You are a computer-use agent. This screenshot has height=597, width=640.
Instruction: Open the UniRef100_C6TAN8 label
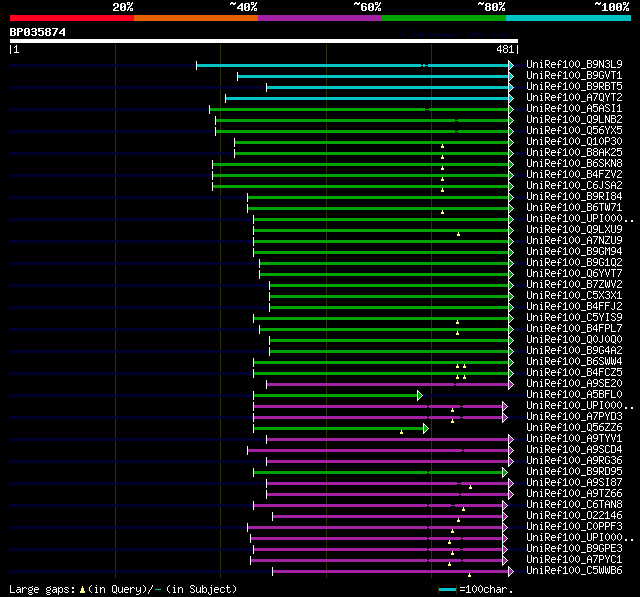(574, 505)
